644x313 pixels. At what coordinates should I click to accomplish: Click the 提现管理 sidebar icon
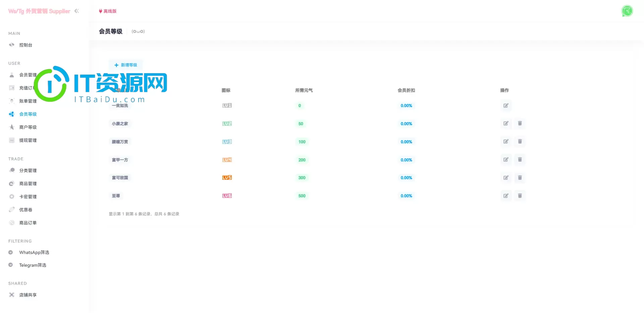[x=12, y=140]
